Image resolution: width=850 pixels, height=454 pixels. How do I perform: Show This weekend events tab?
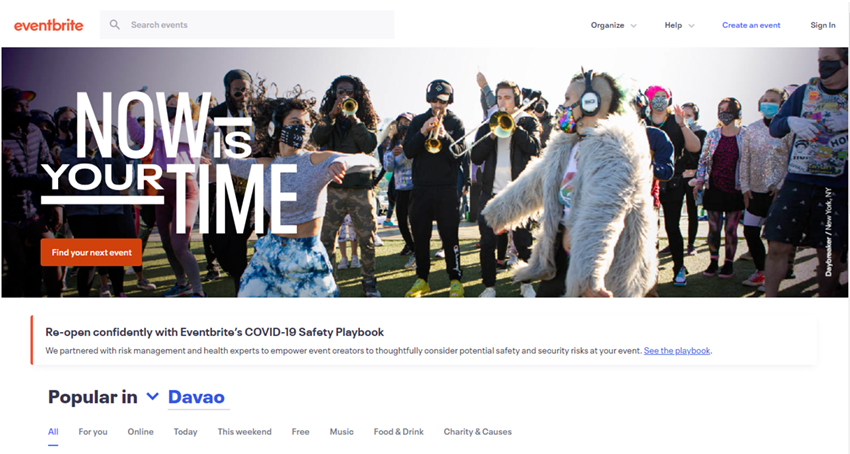point(244,432)
